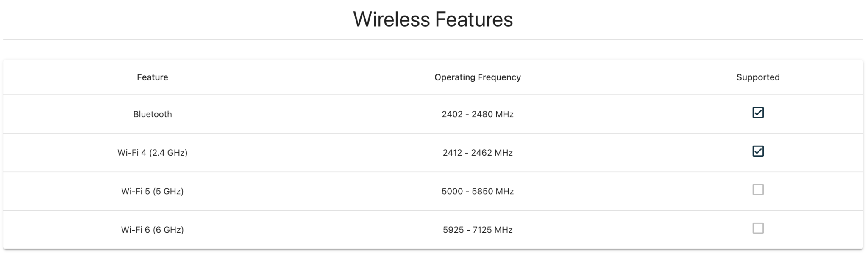Check the Wi-Fi 5 supported checkbox

point(758,190)
